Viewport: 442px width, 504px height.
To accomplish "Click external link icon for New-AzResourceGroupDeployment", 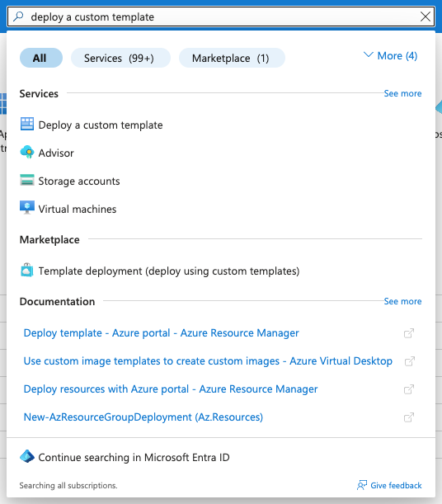I will click(409, 417).
